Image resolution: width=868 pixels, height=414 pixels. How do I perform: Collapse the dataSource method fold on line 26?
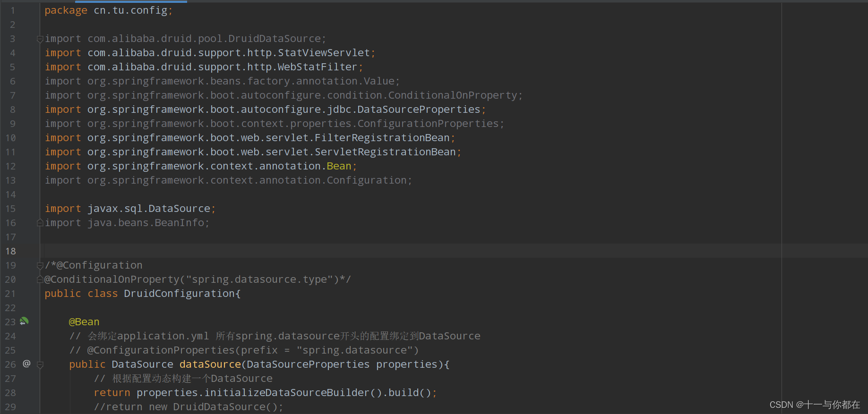pos(40,364)
